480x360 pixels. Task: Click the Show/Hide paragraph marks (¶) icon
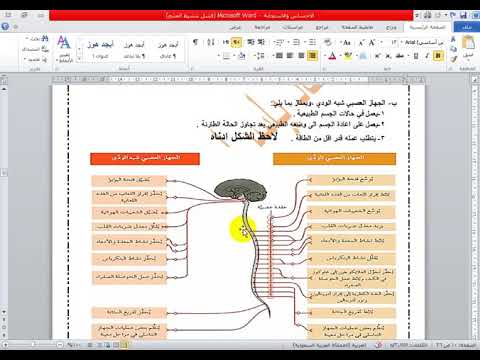point(195,42)
